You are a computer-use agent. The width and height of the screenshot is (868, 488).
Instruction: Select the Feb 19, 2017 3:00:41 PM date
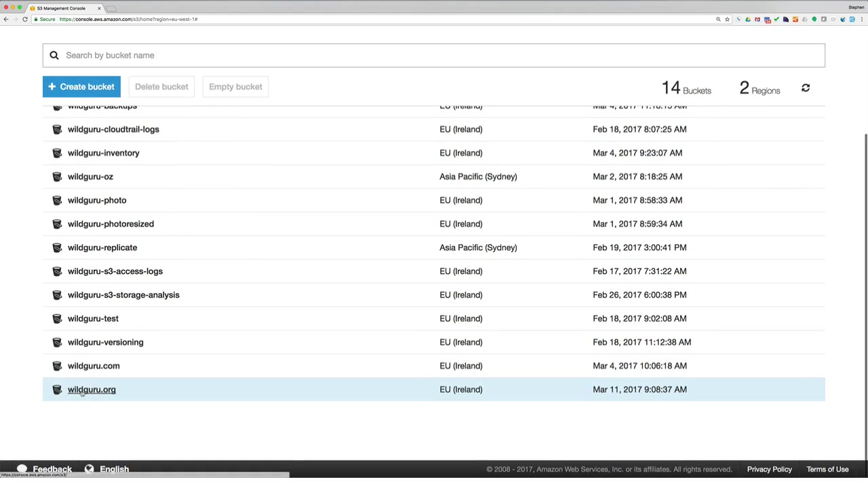coord(639,248)
